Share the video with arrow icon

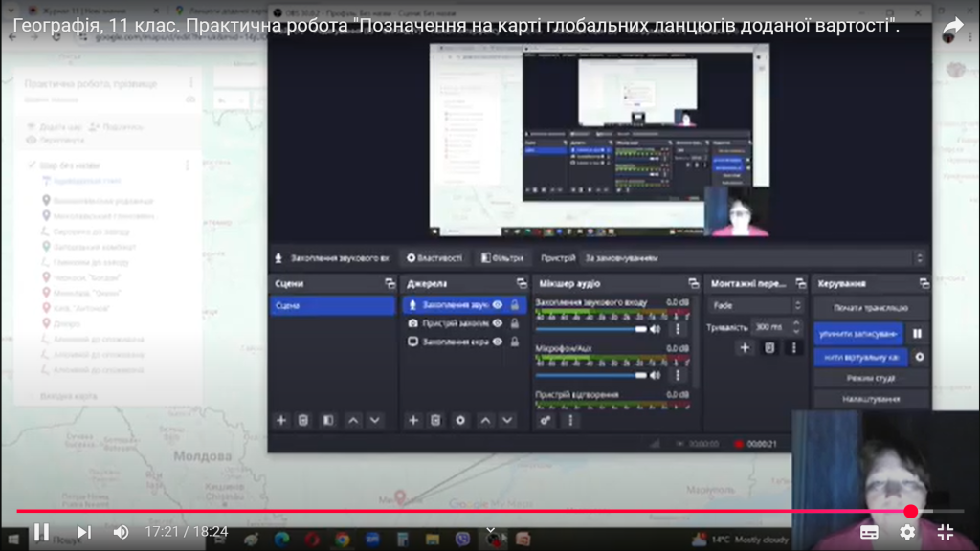pos(952,26)
